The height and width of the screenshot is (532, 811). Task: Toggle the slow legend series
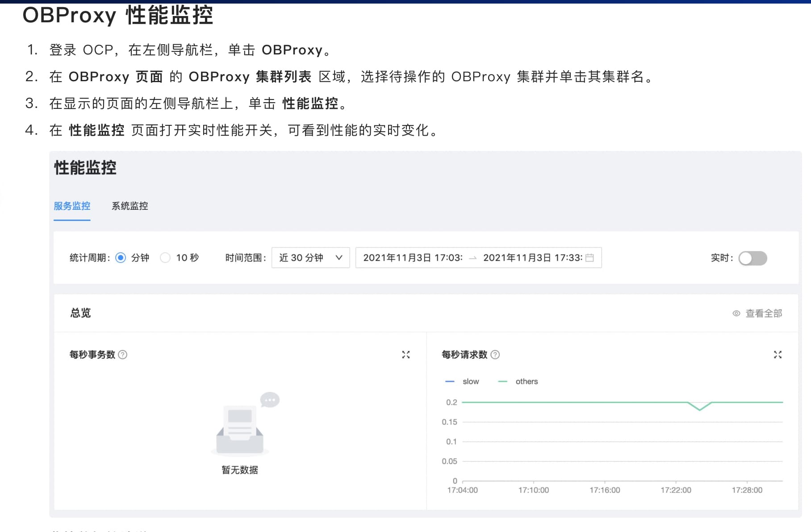(462, 381)
